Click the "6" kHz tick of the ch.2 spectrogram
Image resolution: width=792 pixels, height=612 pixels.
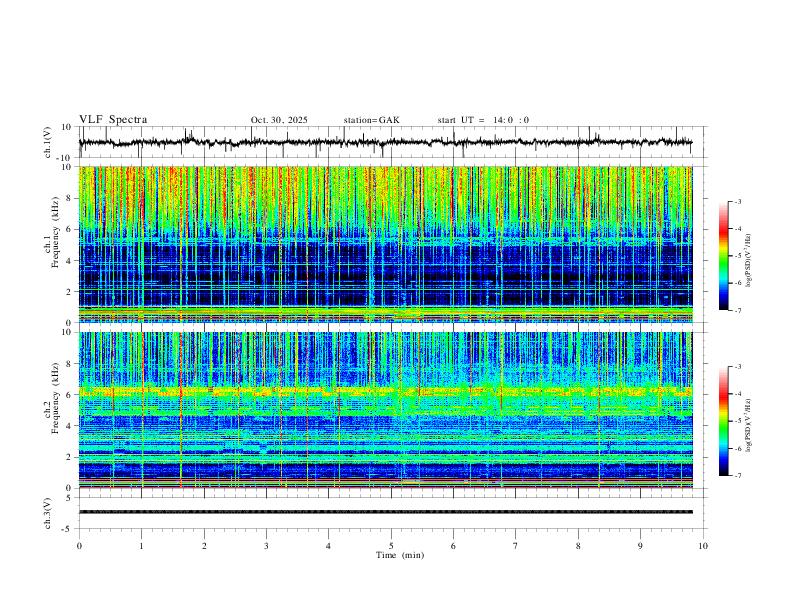click(69, 395)
